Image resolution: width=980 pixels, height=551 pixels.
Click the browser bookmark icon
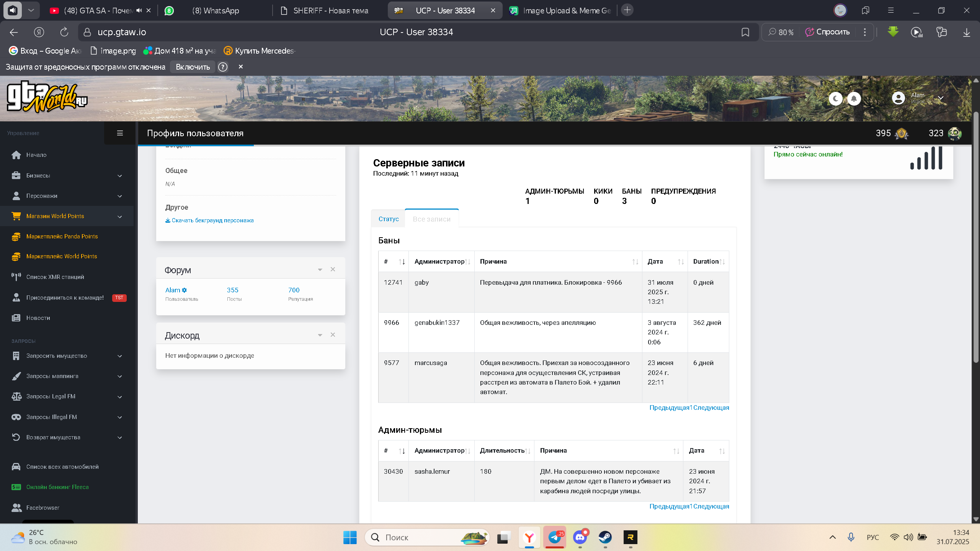click(745, 32)
